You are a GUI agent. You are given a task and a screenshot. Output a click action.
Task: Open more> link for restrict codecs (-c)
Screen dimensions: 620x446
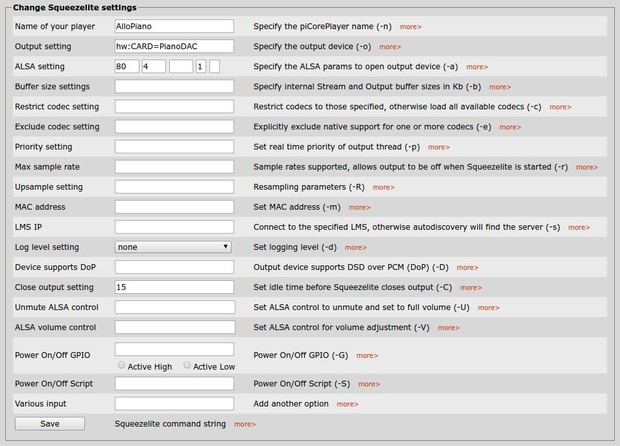[x=560, y=107]
